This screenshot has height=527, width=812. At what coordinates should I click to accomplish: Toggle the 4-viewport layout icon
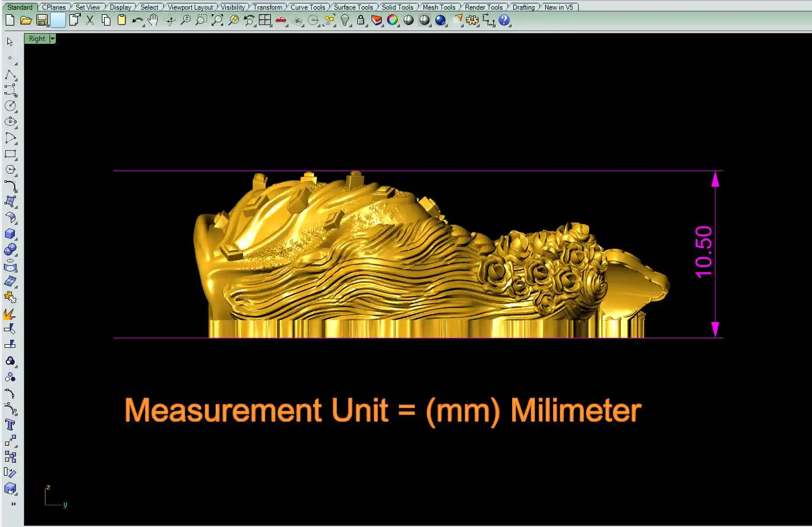pos(265,20)
